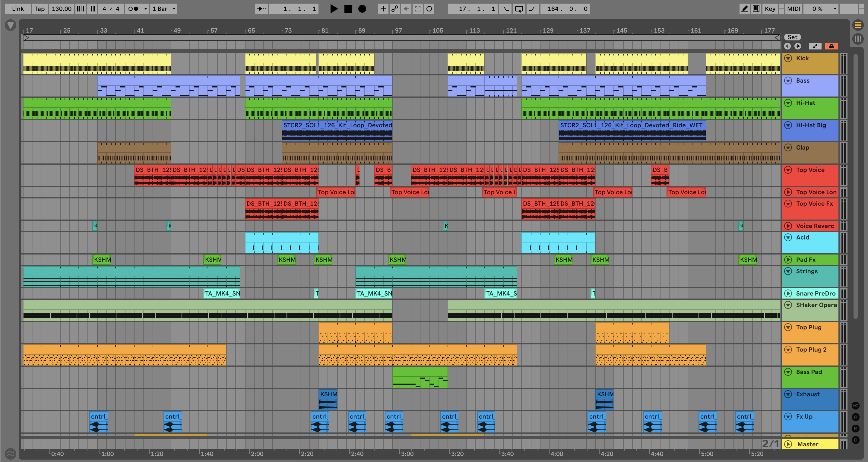Open the Key map mode switch

pyautogui.click(x=770, y=9)
